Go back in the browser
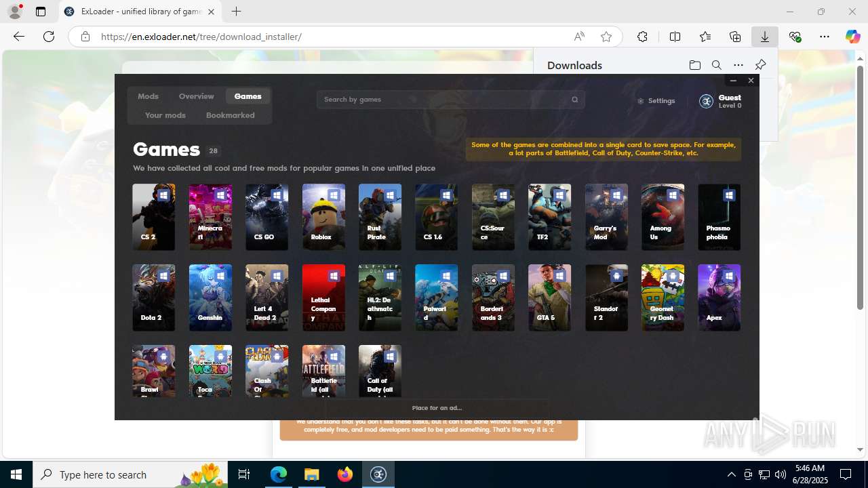The width and height of the screenshot is (868, 488). tap(19, 37)
